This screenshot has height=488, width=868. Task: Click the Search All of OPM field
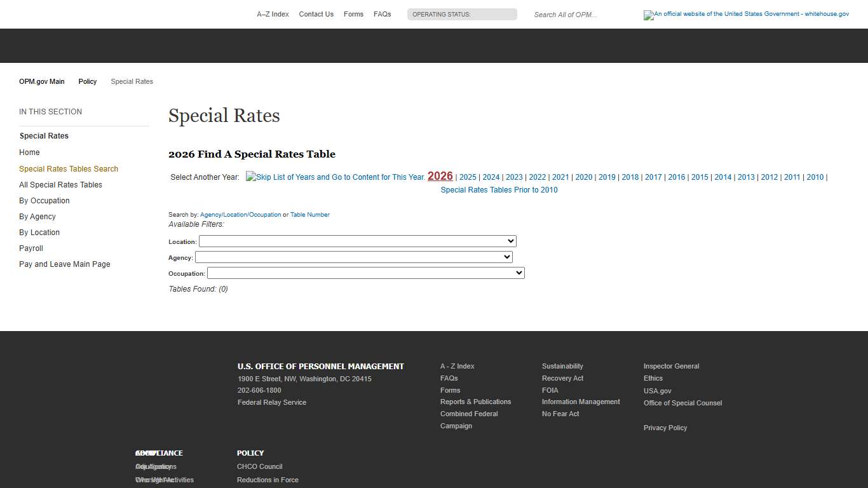click(565, 15)
